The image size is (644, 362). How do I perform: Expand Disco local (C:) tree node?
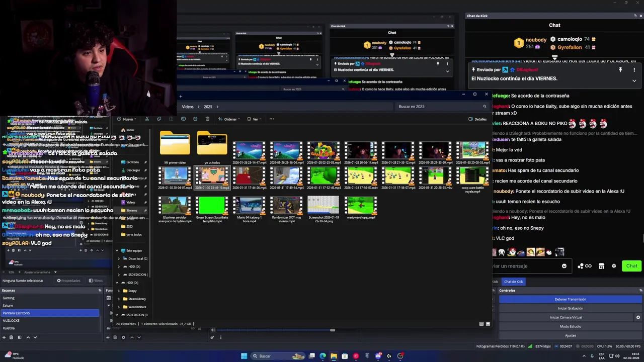click(x=119, y=258)
